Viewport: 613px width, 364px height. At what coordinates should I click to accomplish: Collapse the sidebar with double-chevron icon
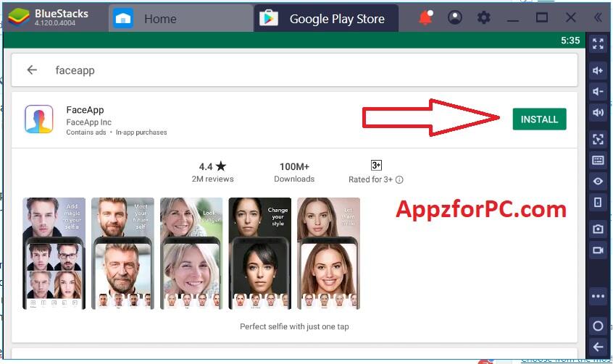click(x=598, y=17)
